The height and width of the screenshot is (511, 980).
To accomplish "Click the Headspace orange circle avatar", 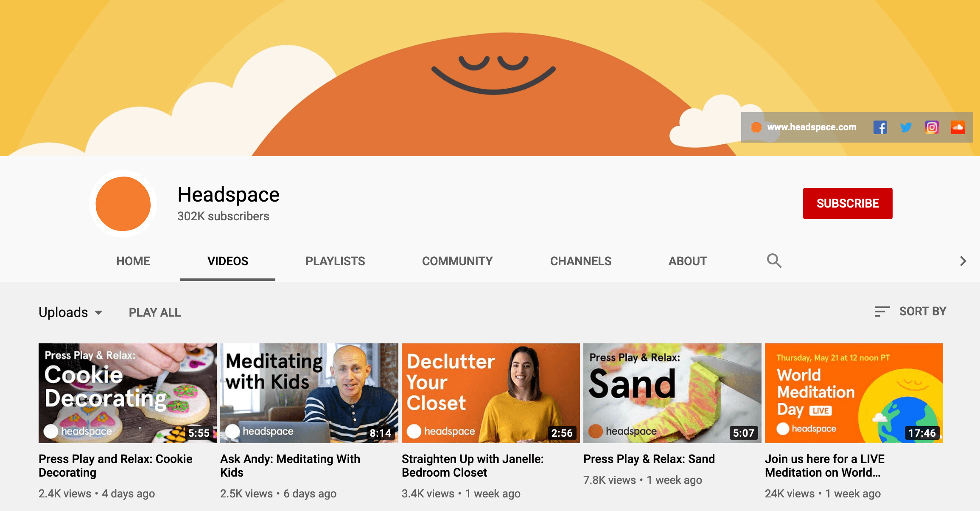I will point(123,204).
